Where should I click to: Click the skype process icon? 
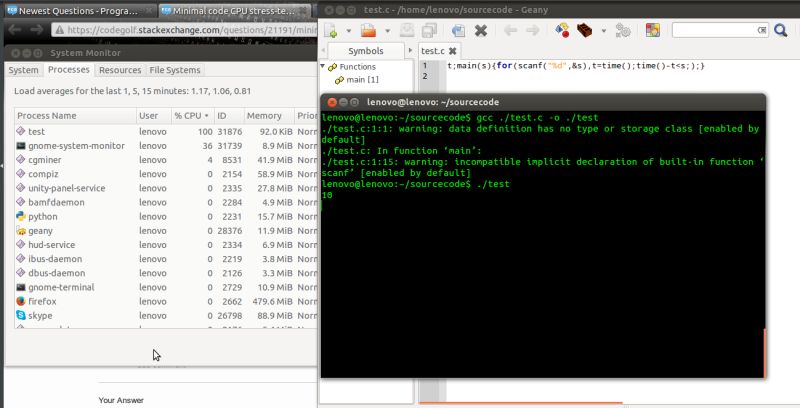(x=21, y=316)
